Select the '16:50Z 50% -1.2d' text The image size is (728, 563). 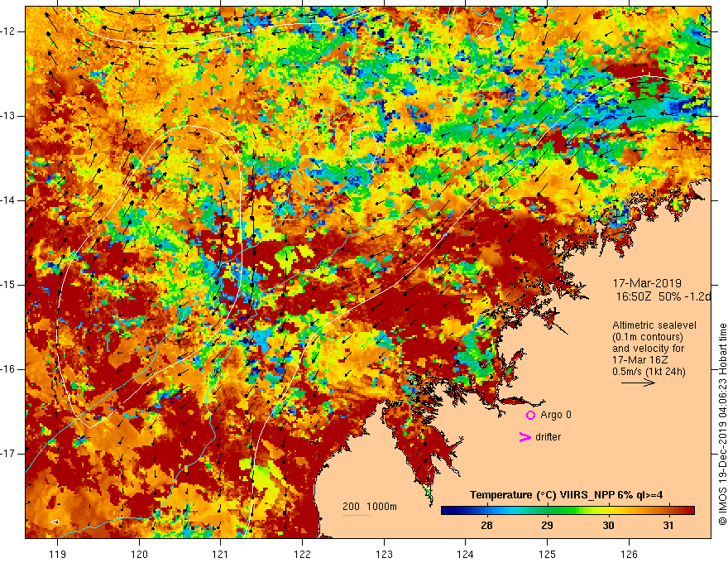(x=663, y=296)
